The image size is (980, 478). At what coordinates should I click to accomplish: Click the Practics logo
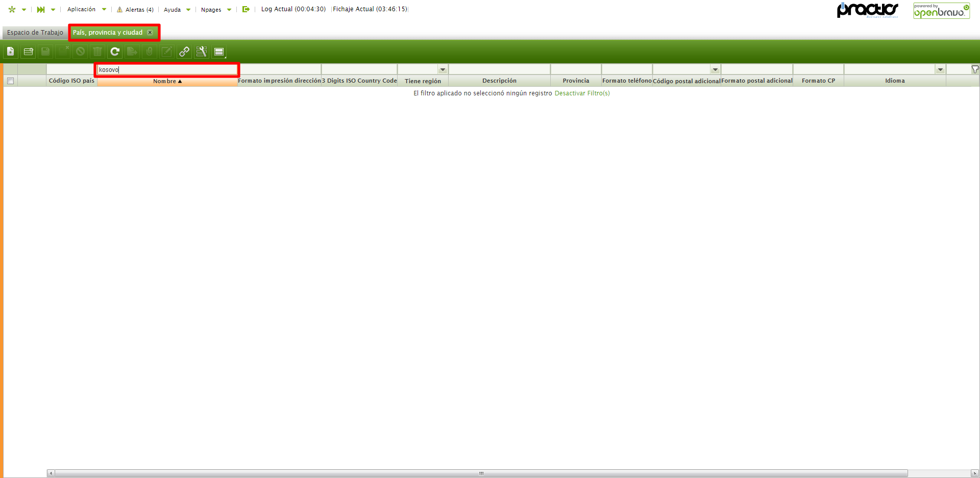pos(867,10)
